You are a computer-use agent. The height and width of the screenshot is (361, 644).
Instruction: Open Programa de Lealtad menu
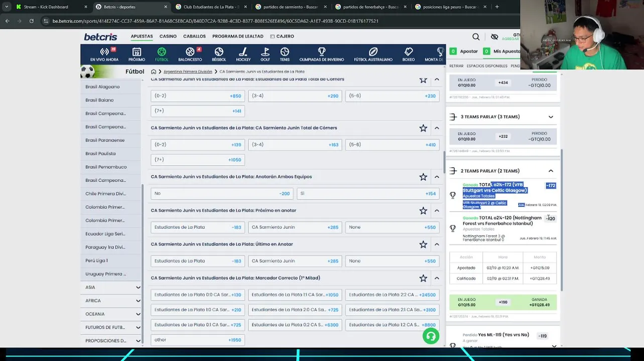click(x=238, y=37)
